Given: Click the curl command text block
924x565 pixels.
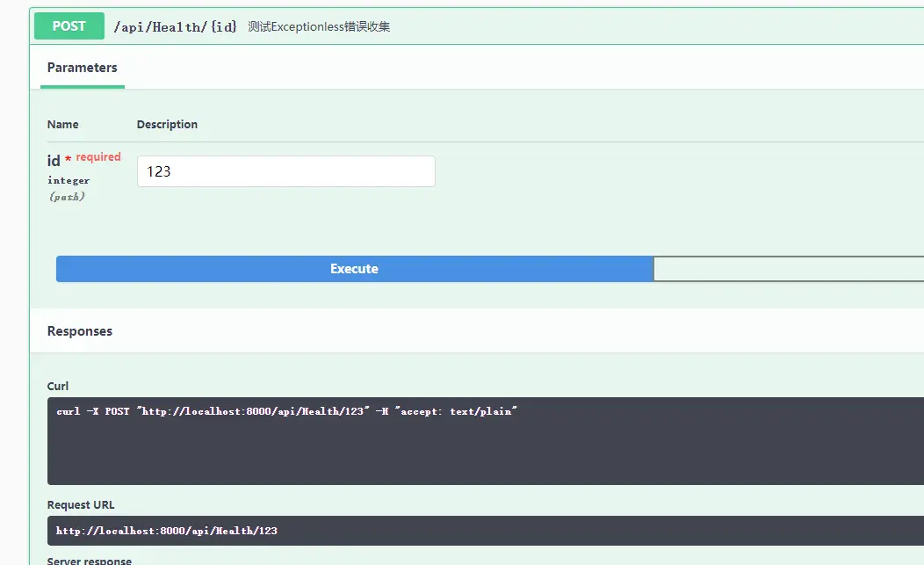Looking at the screenshot, I should 486,441.
